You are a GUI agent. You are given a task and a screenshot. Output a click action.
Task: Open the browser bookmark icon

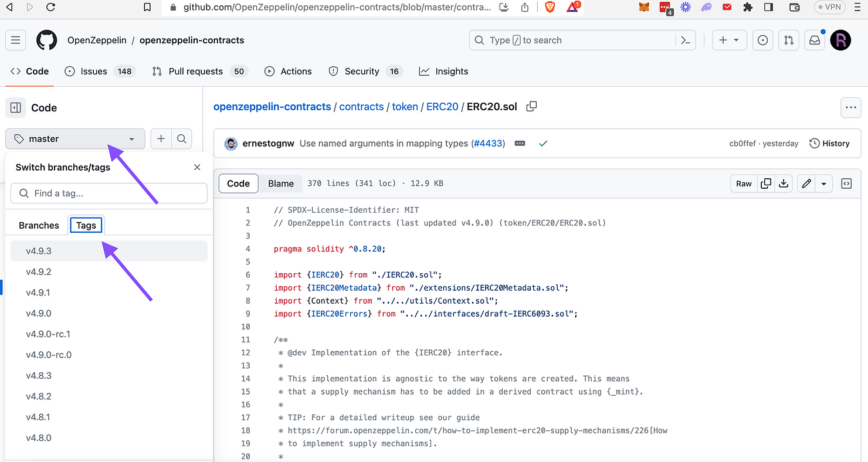[x=147, y=7]
